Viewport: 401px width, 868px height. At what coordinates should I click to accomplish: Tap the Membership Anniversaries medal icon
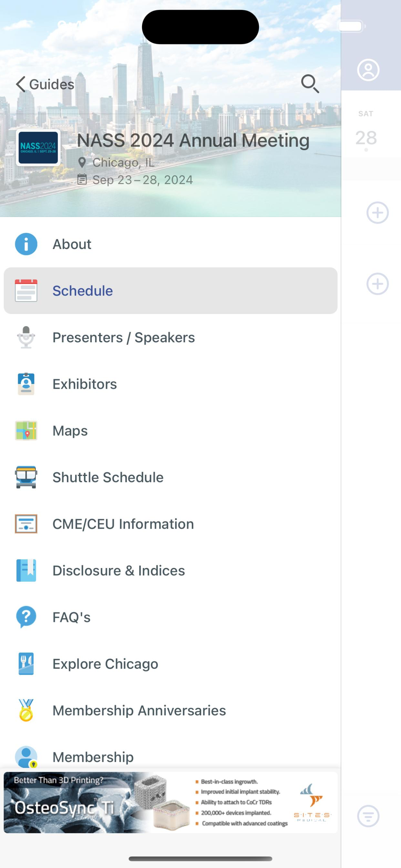click(x=26, y=710)
